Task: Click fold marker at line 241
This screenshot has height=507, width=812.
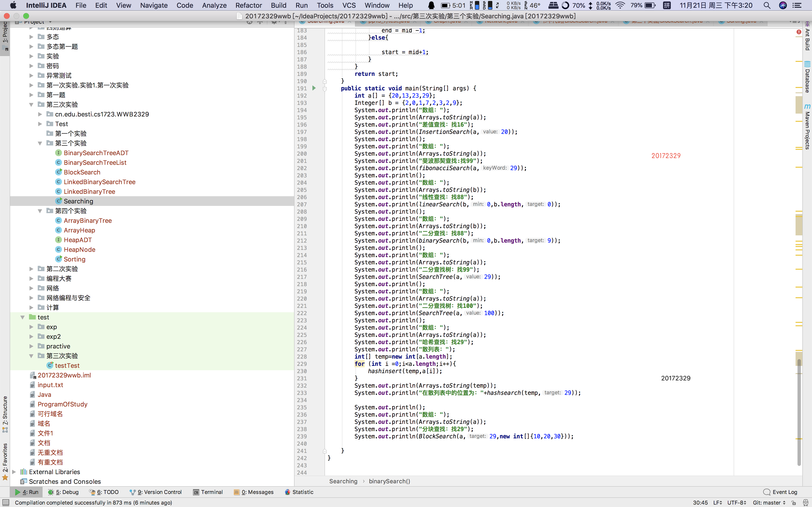Action: click(325, 451)
